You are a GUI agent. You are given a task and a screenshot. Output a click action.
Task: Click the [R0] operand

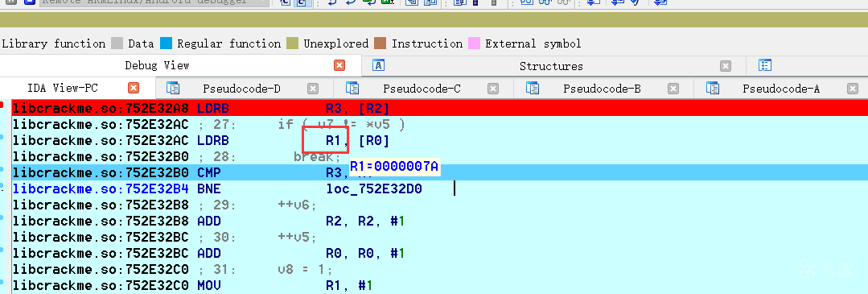point(373,141)
